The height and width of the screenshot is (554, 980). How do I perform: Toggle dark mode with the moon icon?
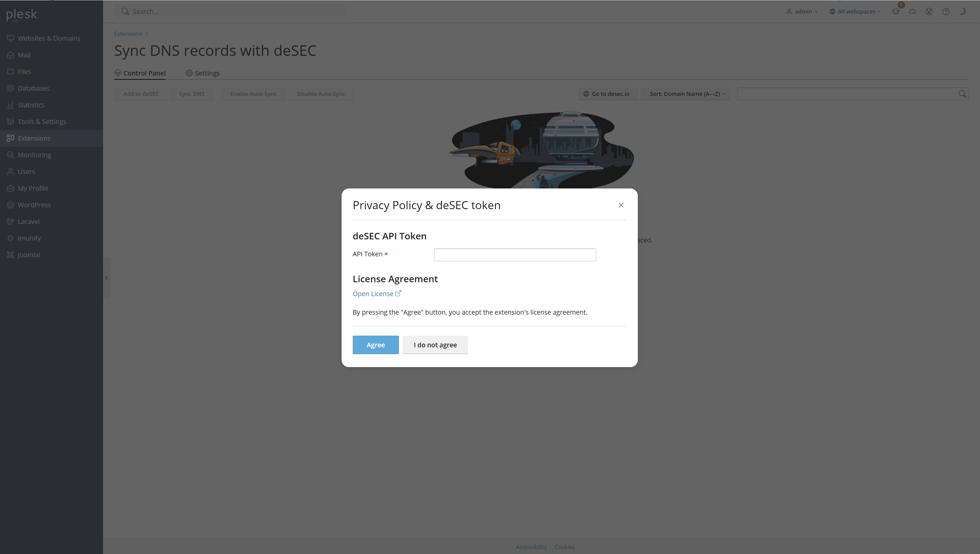tap(962, 11)
